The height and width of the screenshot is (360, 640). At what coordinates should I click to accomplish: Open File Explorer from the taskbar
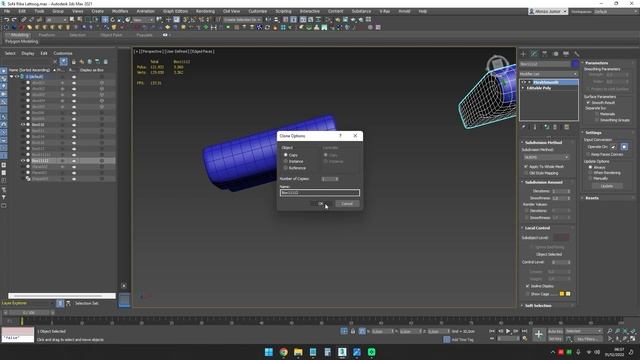point(298,352)
